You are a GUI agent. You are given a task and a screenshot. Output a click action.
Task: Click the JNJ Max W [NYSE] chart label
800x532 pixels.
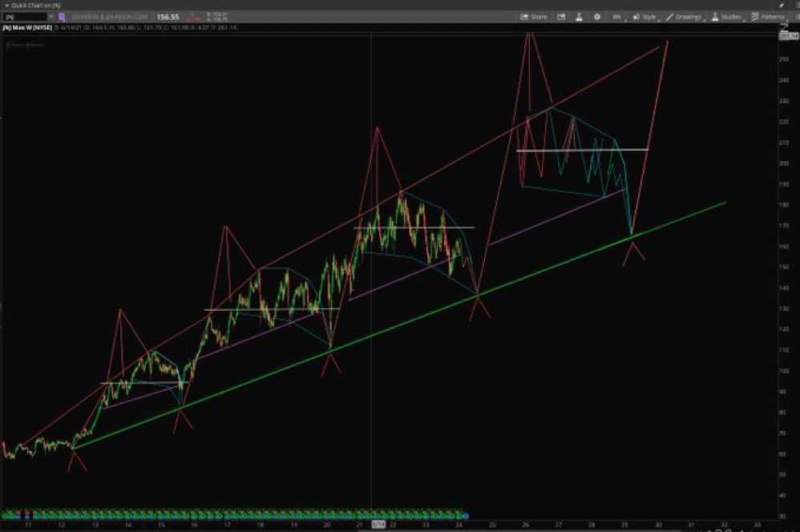(x=27, y=27)
